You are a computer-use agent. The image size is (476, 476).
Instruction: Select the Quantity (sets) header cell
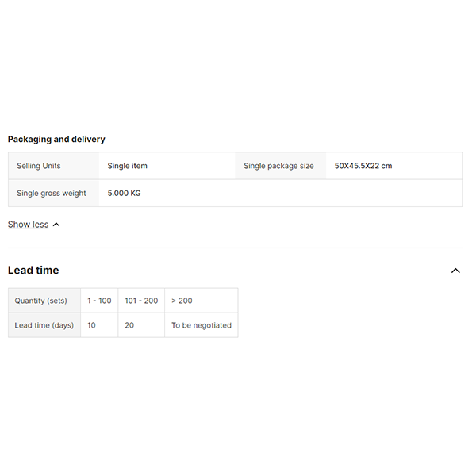coord(41,301)
